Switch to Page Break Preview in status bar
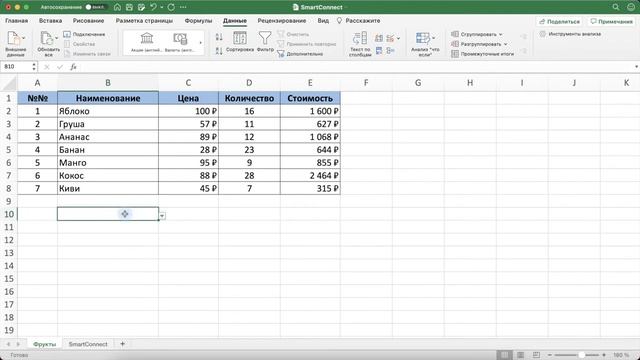Viewport: 640px width, 360px height. [x=536, y=355]
